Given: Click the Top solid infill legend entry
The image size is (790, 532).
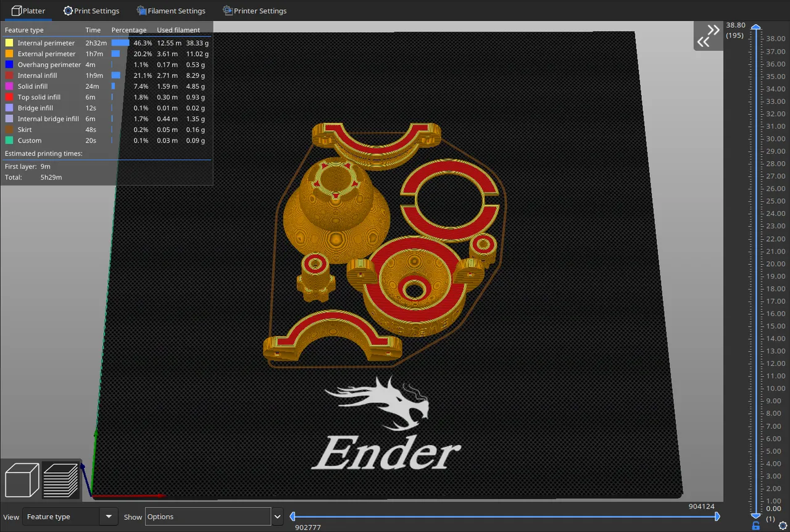Looking at the screenshot, I should pyautogui.click(x=39, y=98).
